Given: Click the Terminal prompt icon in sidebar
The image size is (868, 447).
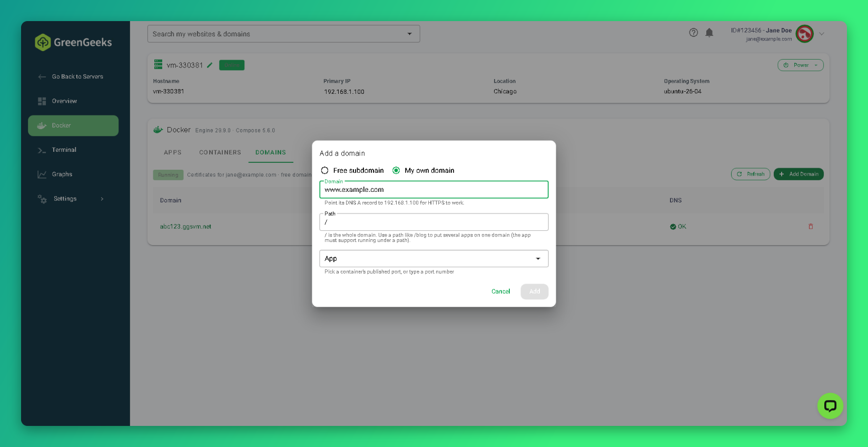Looking at the screenshot, I should 42,150.
